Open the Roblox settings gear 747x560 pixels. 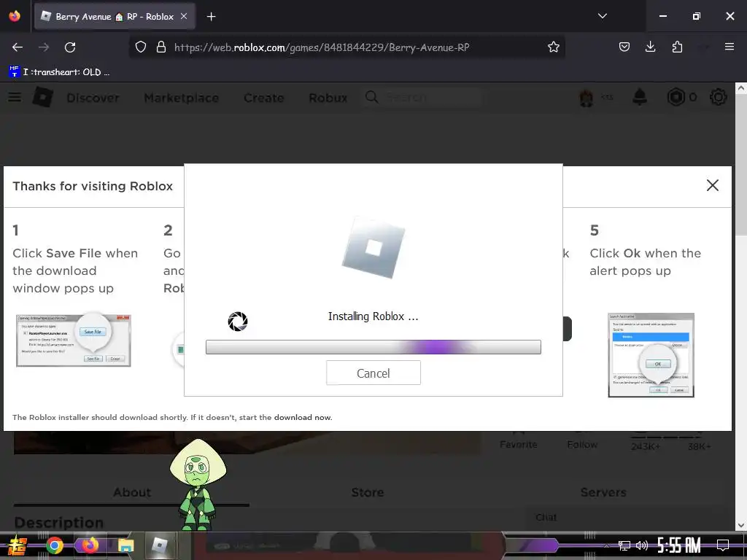(718, 97)
